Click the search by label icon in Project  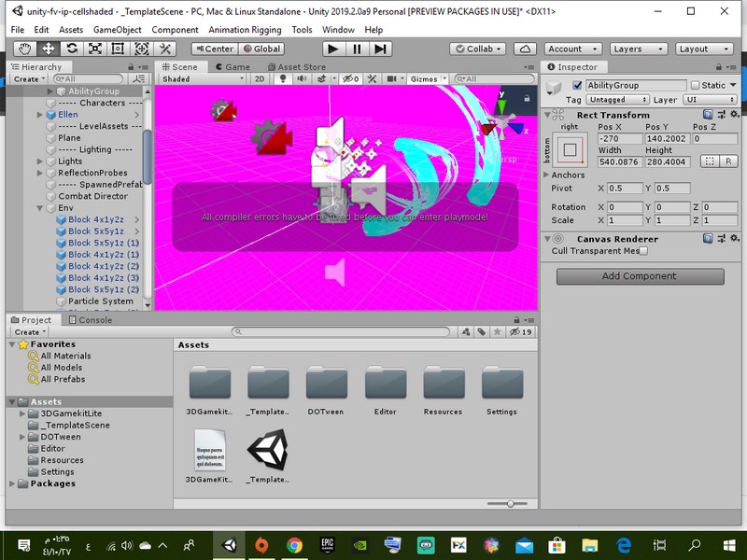click(482, 332)
